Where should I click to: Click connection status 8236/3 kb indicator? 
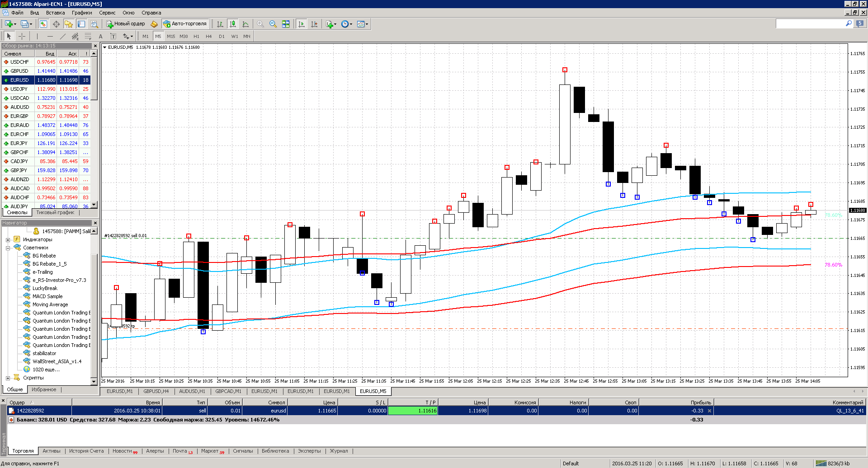pyautogui.click(x=833, y=463)
